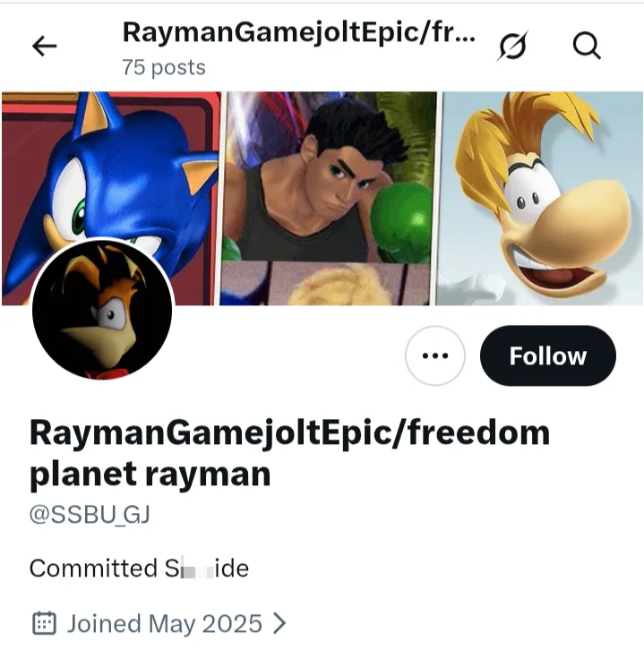Open the smiling Rayman banner image on the right
Screen dimensions: 644x650
(539, 197)
